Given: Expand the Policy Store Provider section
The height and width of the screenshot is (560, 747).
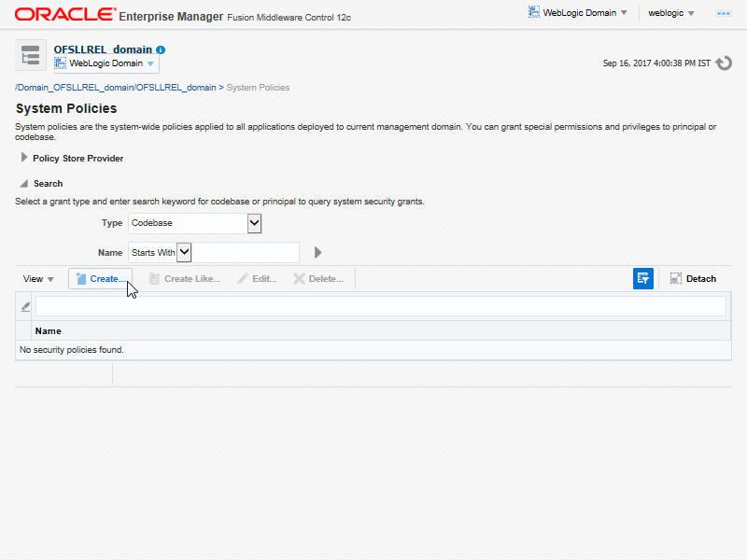Looking at the screenshot, I should (24, 158).
